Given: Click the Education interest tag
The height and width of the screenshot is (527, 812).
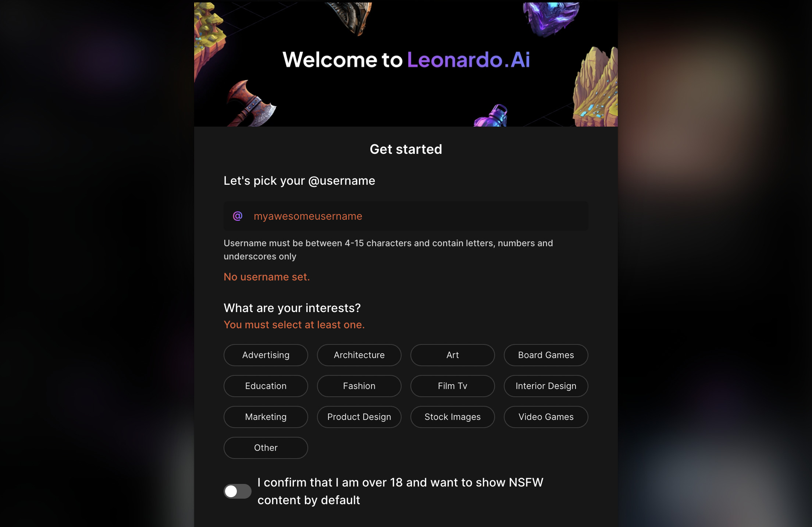Looking at the screenshot, I should tap(266, 386).
